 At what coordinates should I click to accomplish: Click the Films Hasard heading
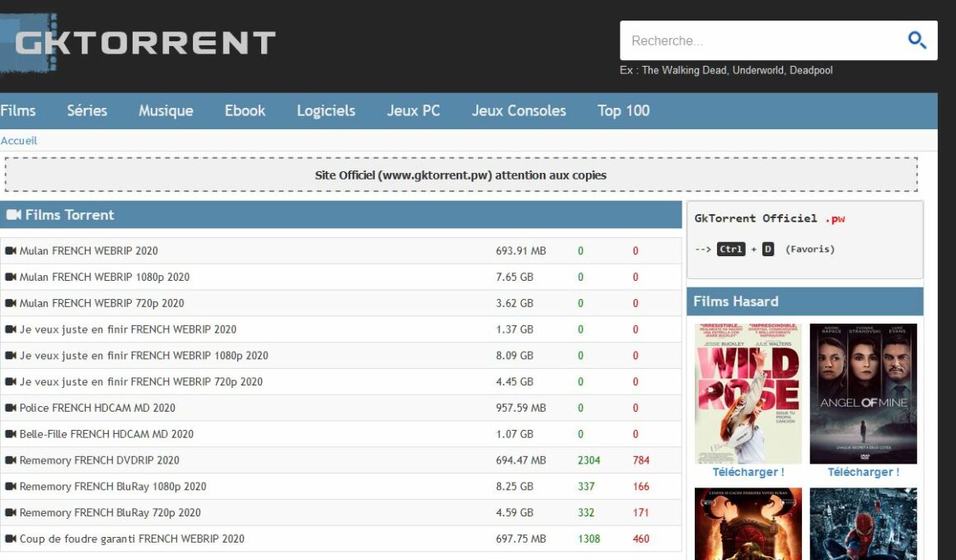pos(736,301)
